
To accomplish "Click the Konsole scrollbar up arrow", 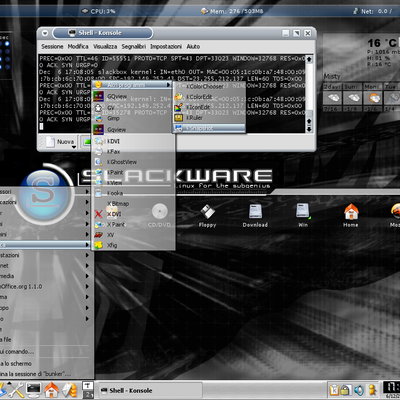I will tap(309, 59).
